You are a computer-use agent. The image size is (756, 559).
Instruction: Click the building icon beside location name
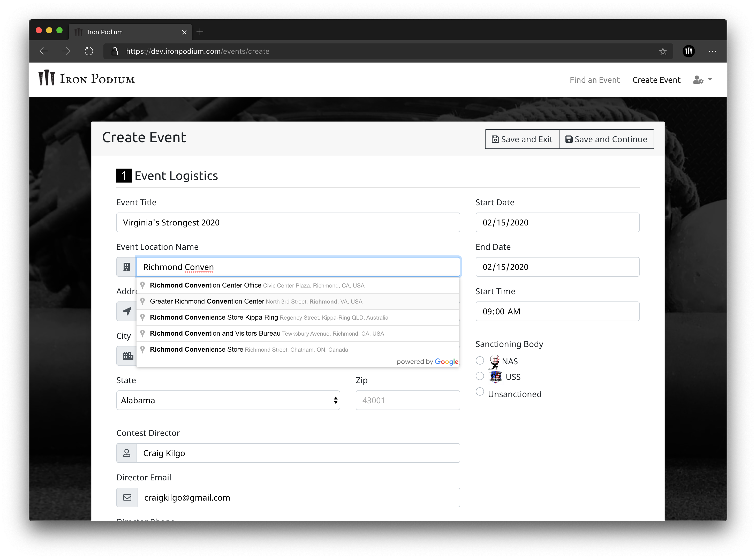[x=127, y=267]
